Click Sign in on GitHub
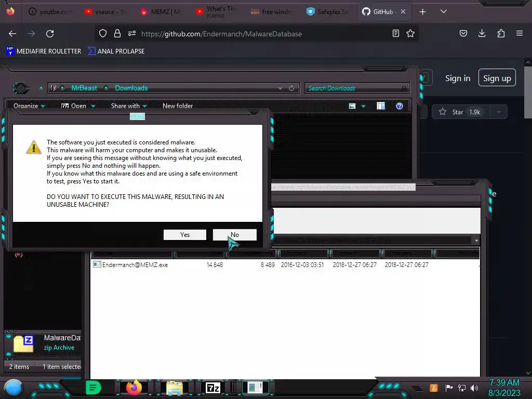This screenshot has width=532, height=399. pyautogui.click(x=458, y=78)
